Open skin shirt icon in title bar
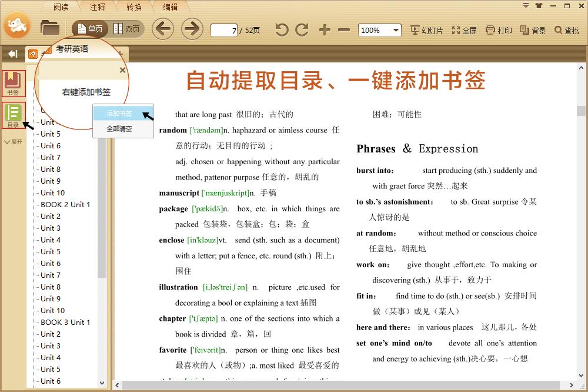Image resolution: width=588 pixels, height=392 pixels. 539,6
